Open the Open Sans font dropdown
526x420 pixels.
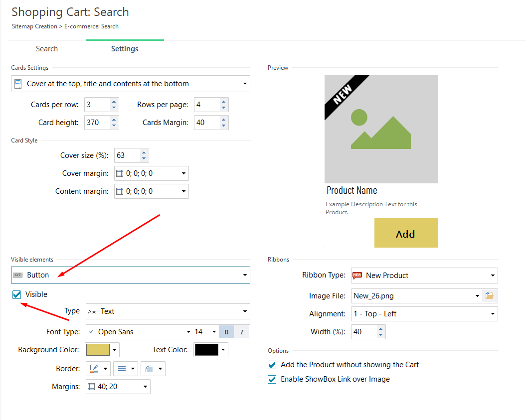[139, 332]
